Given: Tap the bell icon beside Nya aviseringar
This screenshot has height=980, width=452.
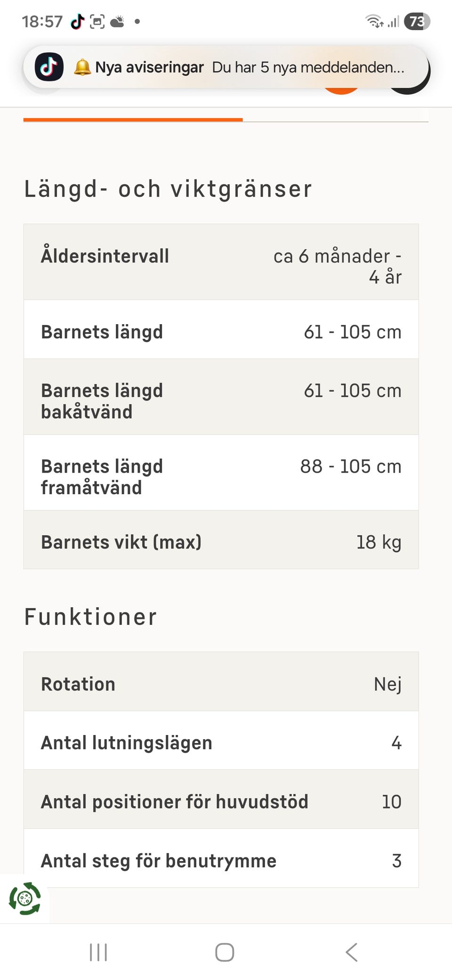Looking at the screenshot, I should pos(82,67).
